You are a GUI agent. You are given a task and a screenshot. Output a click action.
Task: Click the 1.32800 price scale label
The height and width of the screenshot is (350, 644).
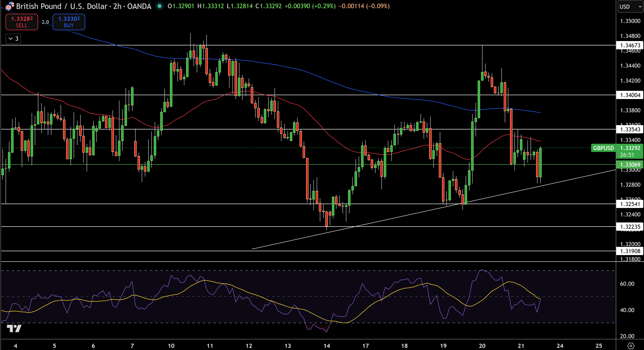(x=630, y=185)
